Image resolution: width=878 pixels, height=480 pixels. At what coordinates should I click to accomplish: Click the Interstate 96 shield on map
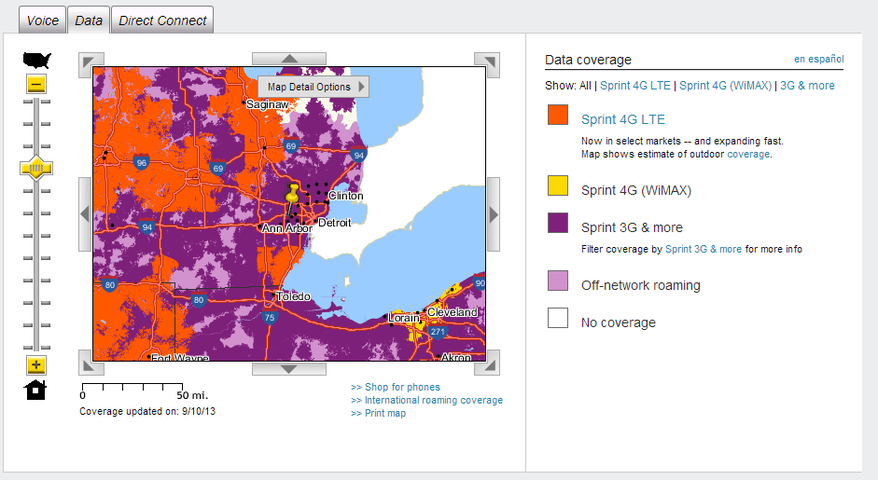coord(141,162)
